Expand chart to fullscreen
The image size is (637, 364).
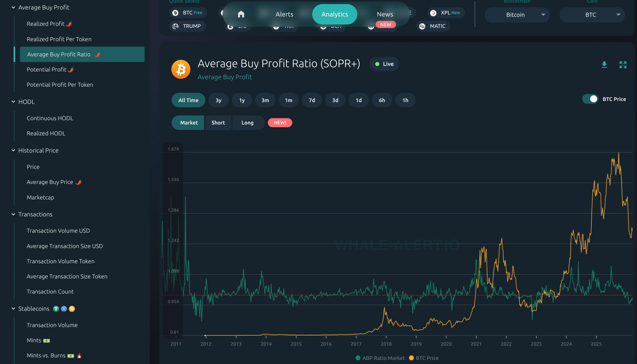pos(623,65)
